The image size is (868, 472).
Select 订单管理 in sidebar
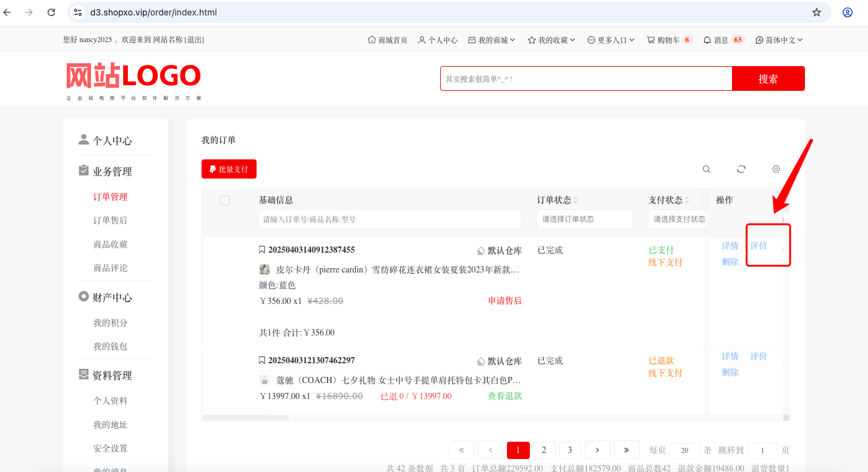pyautogui.click(x=111, y=197)
